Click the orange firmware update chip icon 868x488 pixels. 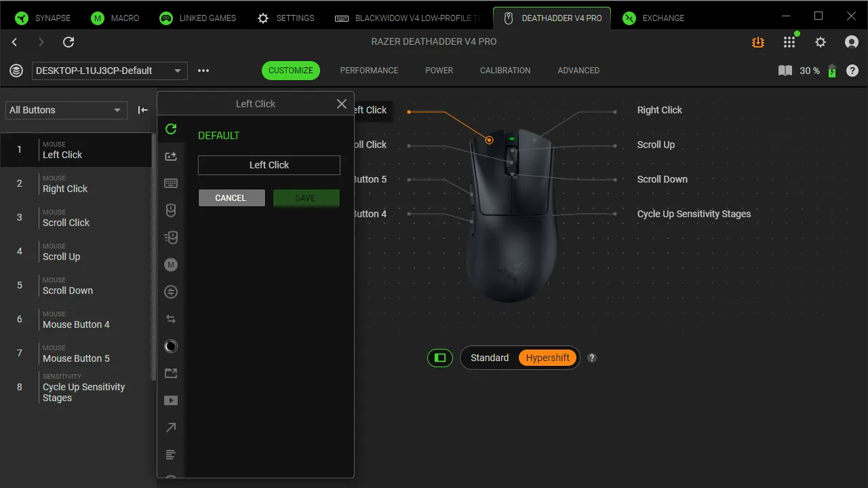(758, 42)
